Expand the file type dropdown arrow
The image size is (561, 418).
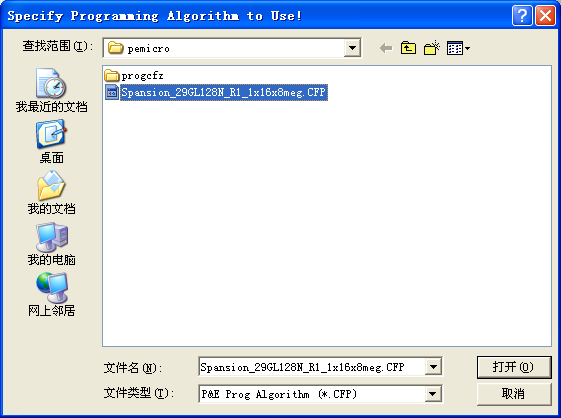tap(433, 394)
